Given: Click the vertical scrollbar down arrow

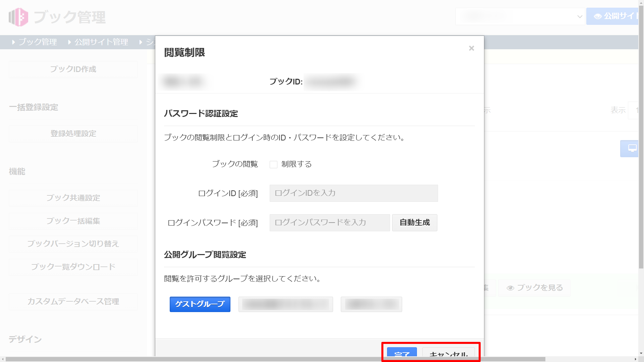Looking at the screenshot, I should coord(641,353).
